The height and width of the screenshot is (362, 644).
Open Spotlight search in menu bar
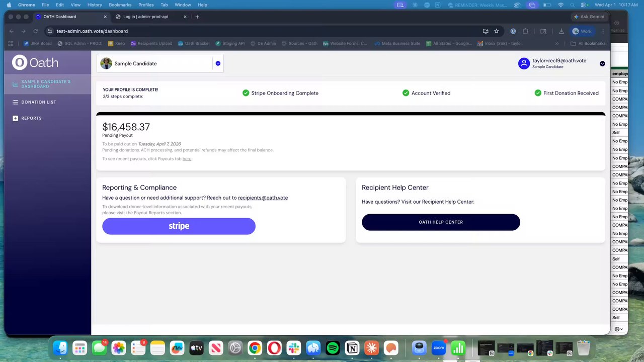click(x=574, y=5)
